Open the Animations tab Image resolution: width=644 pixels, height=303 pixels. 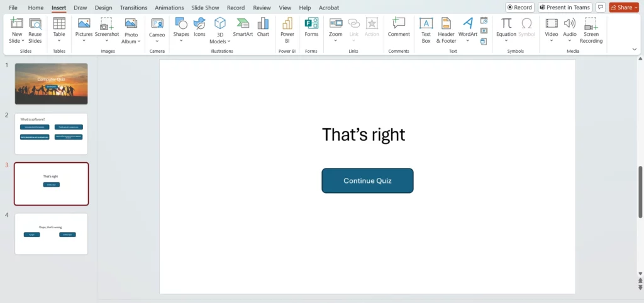point(169,8)
